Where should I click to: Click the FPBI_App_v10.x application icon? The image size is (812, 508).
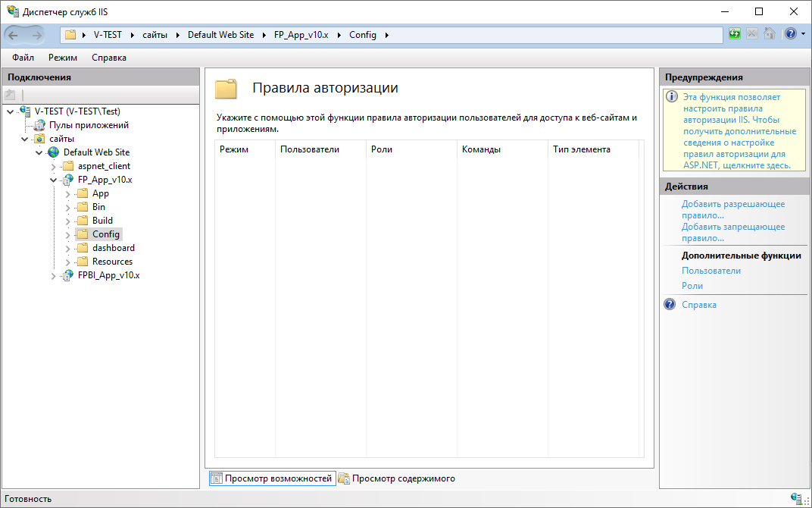point(68,275)
